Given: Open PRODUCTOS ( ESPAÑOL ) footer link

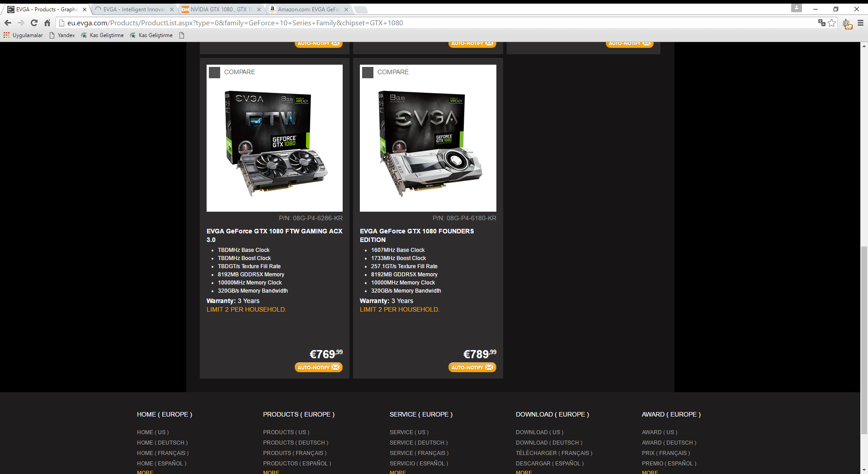Looking at the screenshot, I should point(297,464).
